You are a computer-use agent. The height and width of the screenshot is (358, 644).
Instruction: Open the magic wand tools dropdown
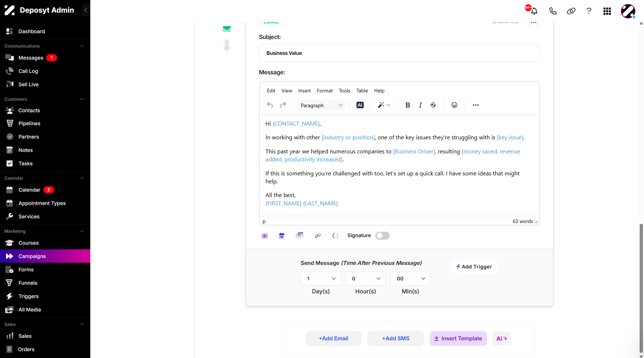[x=384, y=105]
